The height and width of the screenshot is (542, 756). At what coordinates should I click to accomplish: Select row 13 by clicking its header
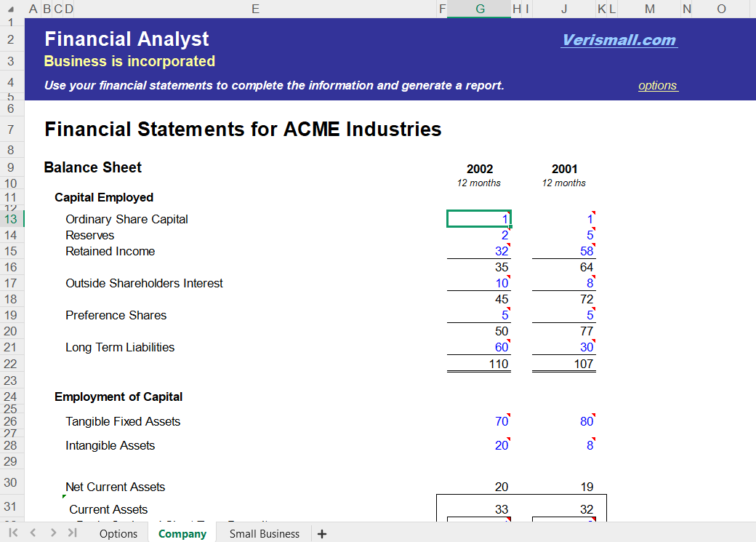point(11,218)
